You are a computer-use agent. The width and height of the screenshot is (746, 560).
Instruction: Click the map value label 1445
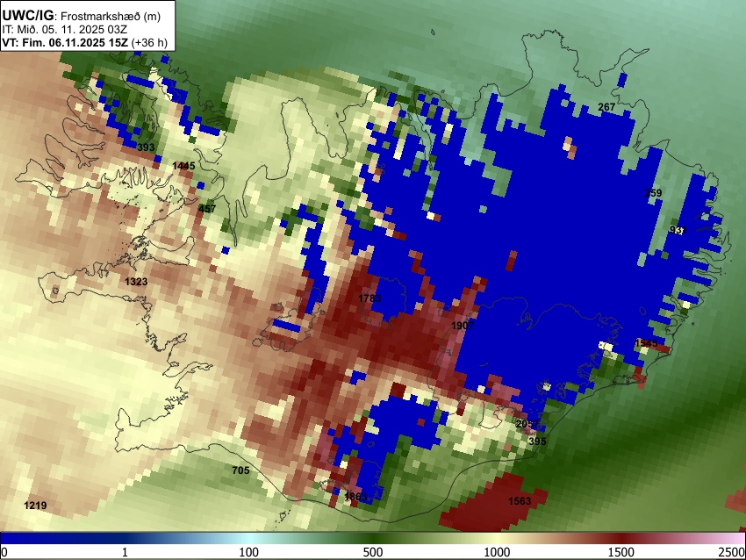click(x=183, y=166)
